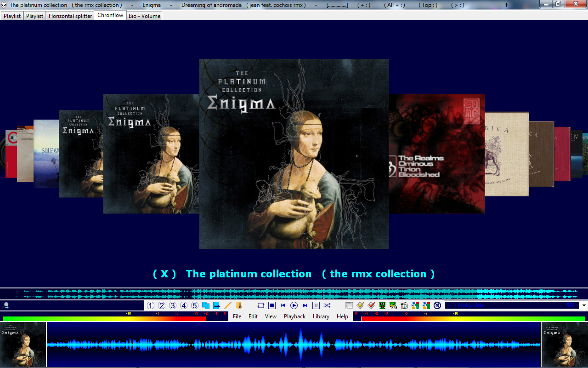This screenshot has width=588, height=368.
Task: Click the magnifier search icon
Action: coord(6,305)
